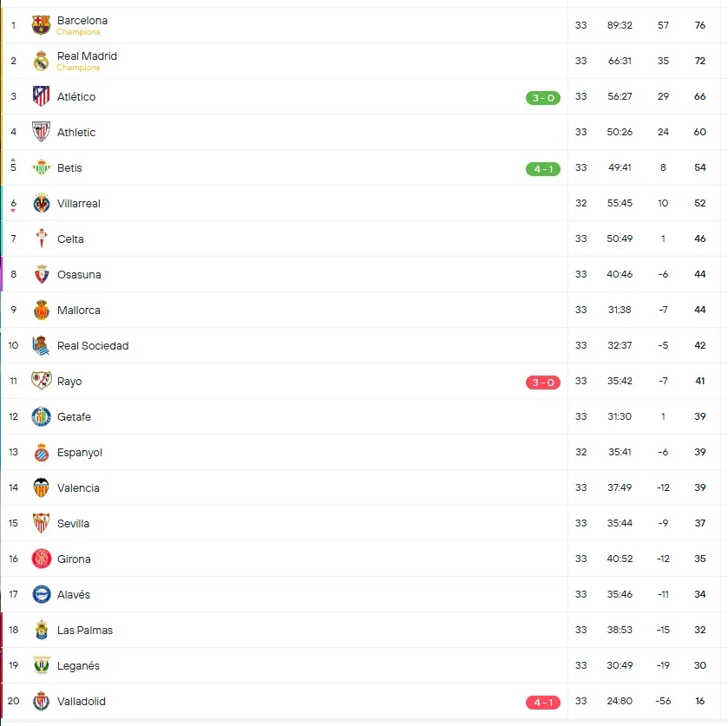
Task: Open the Espanyol team page
Action: point(80,452)
